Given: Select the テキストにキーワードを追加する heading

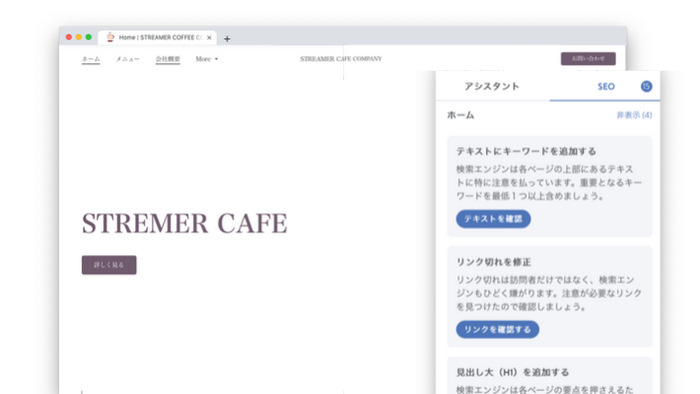Looking at the screenshot, I should pyautogui.click(x=526, y=151).
